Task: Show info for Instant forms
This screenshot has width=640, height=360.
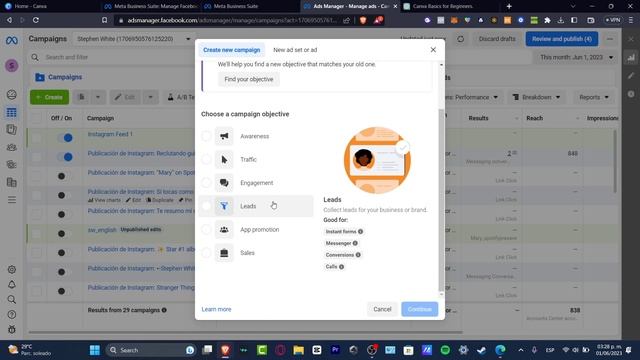Action: pos(360,231)
